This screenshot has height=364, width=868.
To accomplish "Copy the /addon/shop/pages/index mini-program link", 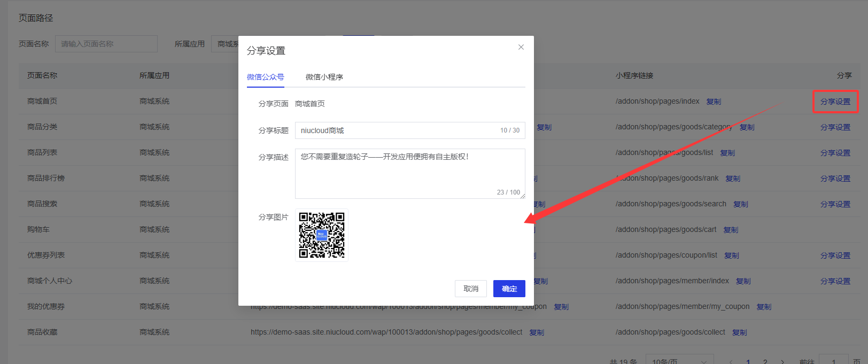I will 714,102.
